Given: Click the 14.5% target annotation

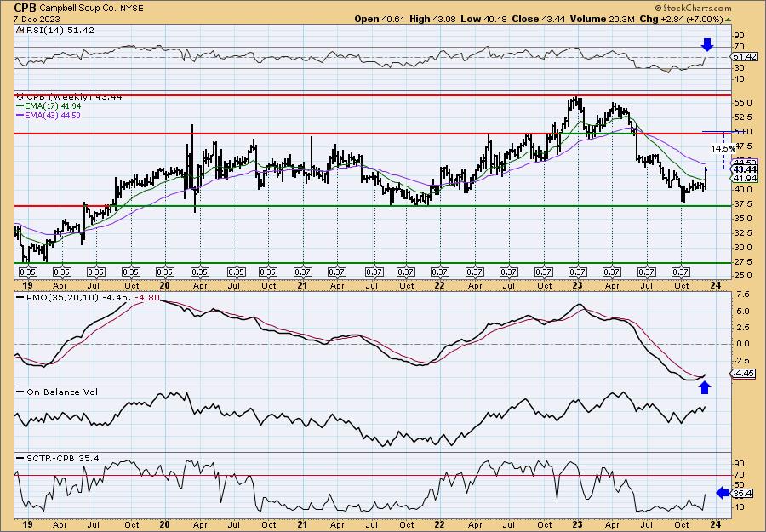Looking at the screenshot, I should 723,148.
